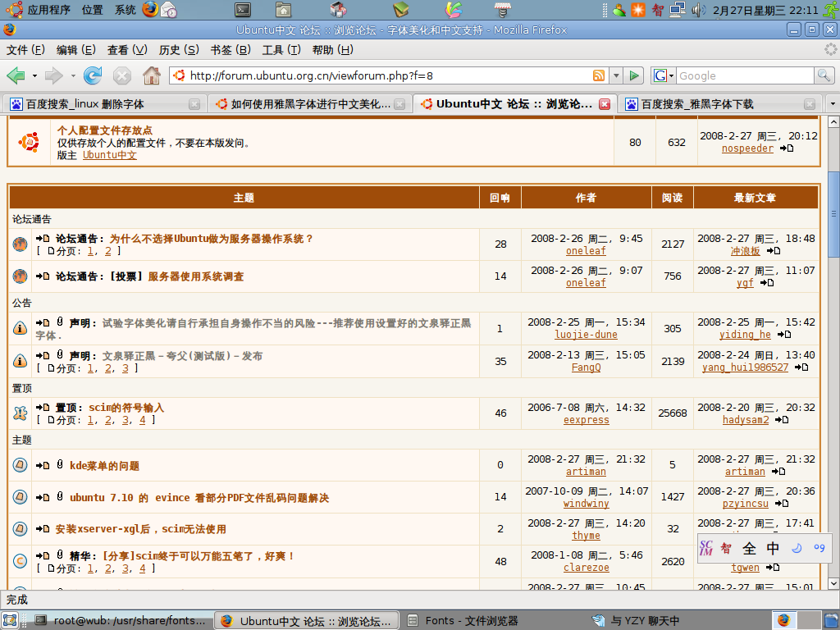Open the mail launcher in top panel
This screenshot has width=840, height=630.
[x=169, y=10]
